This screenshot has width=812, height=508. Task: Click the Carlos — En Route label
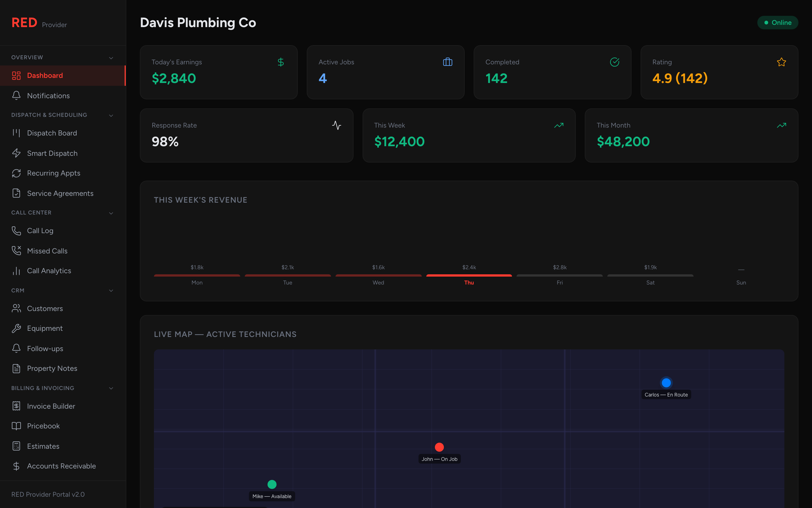point(666,395)
